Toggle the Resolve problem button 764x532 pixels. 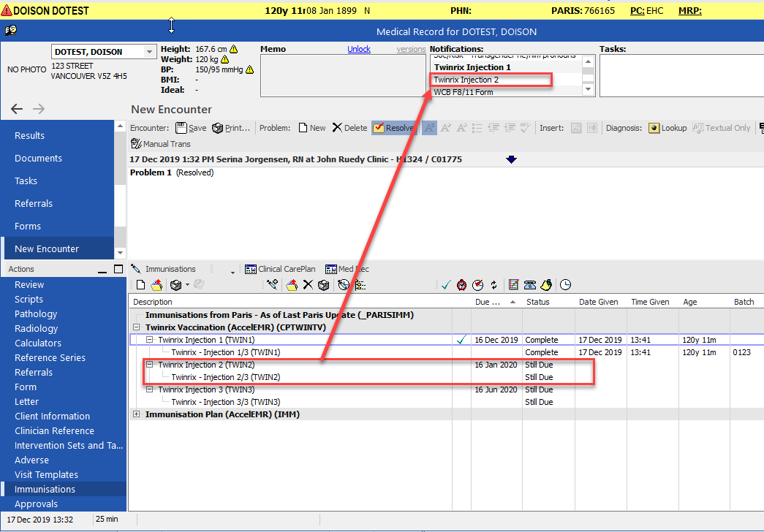(393, 128)
